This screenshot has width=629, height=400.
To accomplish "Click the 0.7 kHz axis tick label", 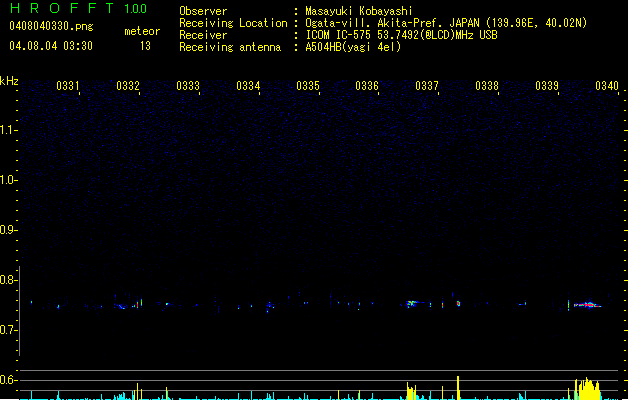I will pos(7,330).
